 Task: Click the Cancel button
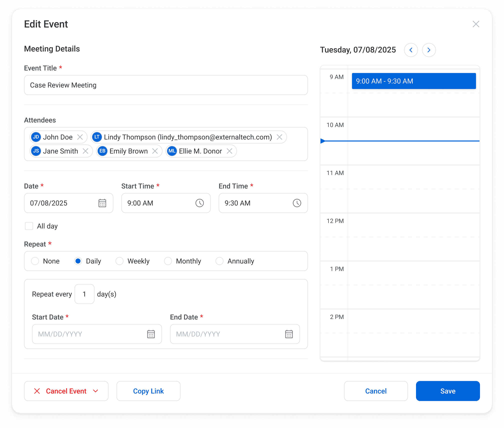tap(376, 391)
